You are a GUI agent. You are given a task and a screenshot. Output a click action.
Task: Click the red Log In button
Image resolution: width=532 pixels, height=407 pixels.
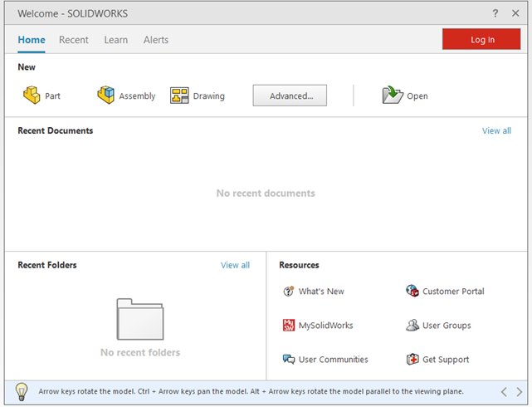coord(481,39)
